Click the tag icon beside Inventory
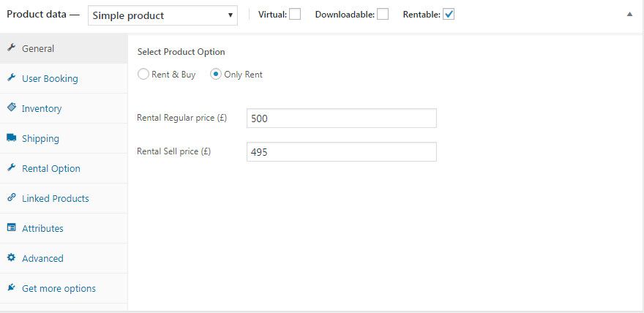The image size is (644, 313). pos(12,108)
